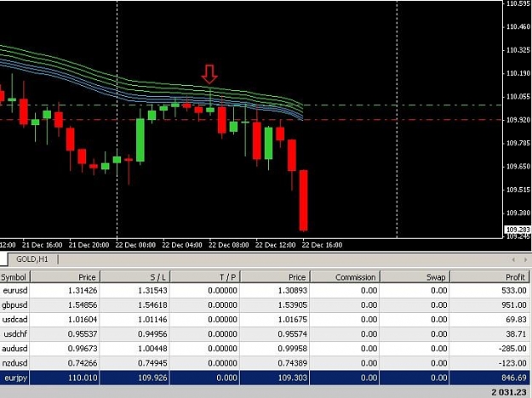Click usdcad profit value 69.83
This screenshot has width=532, height=398.
[x=516, y=320]
